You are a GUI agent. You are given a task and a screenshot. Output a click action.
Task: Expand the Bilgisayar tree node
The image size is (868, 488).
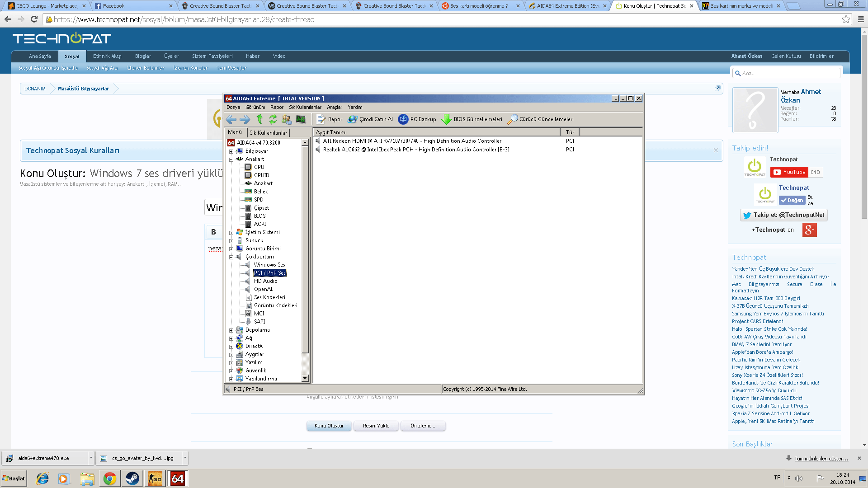pos(231,151)
